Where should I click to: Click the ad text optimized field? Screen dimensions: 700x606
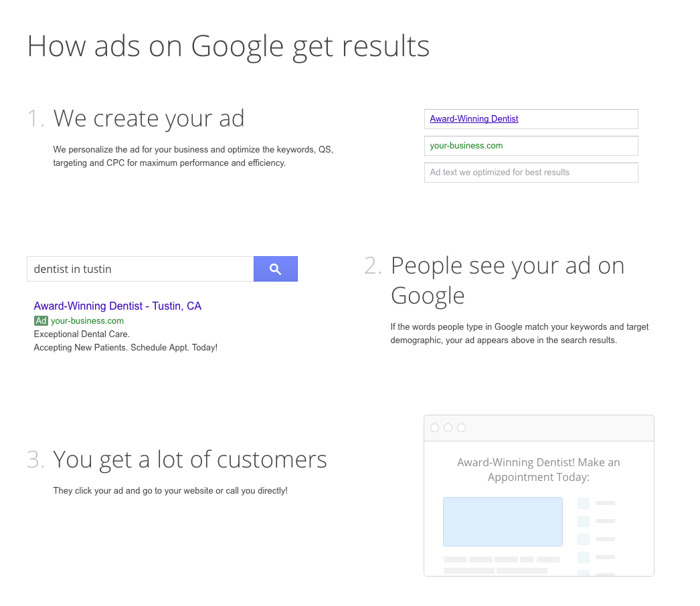pos(531,173)
